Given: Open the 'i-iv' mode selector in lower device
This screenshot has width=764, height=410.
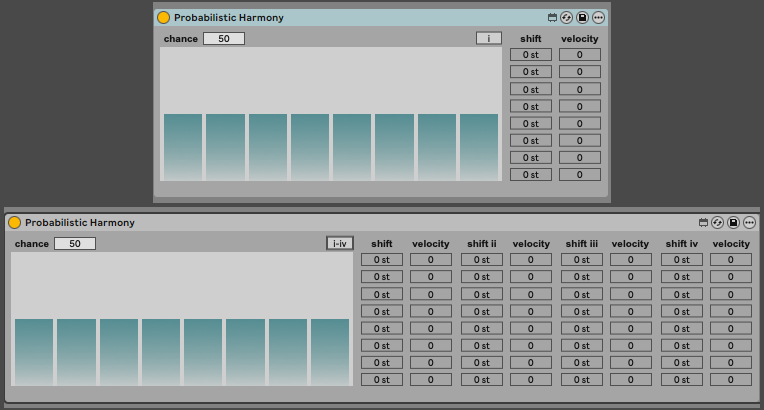Looking at the screenshot, I should point(340,244).
